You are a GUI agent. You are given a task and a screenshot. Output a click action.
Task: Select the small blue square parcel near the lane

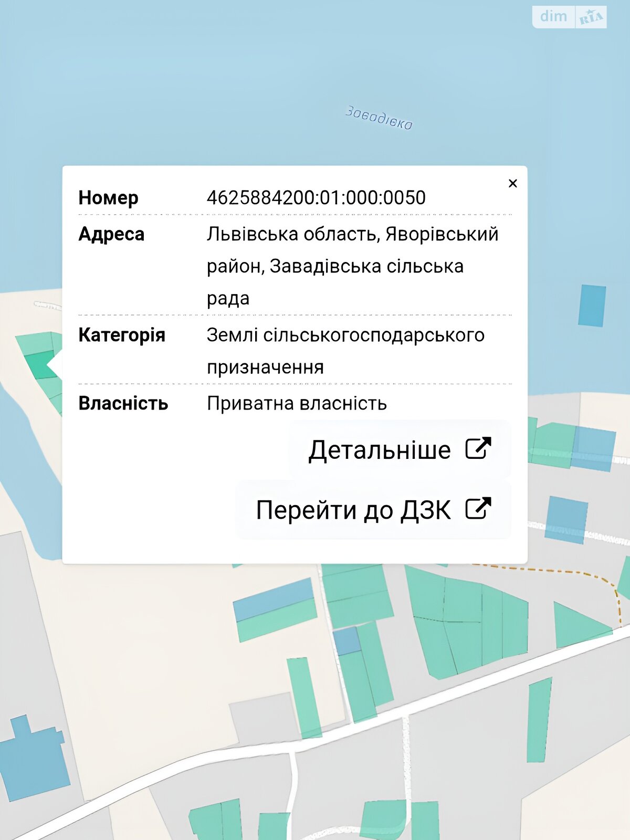click(346, 641)
